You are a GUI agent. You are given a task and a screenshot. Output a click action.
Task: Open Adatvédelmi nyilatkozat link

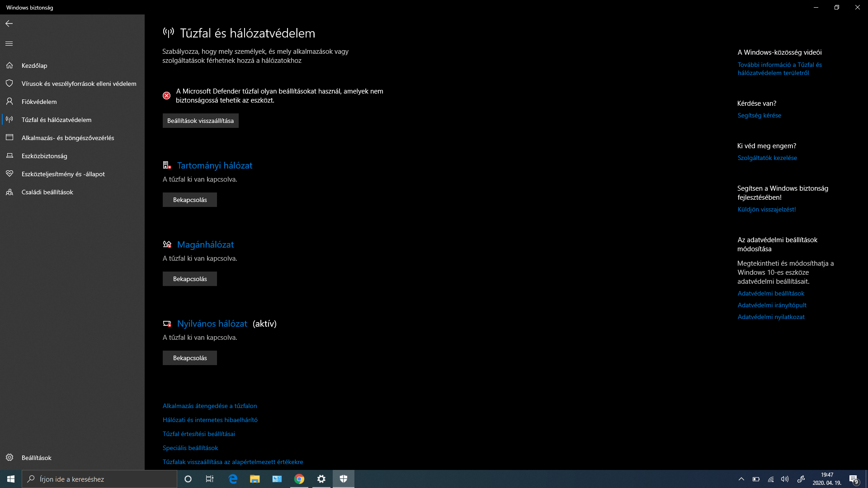point(771,317)
